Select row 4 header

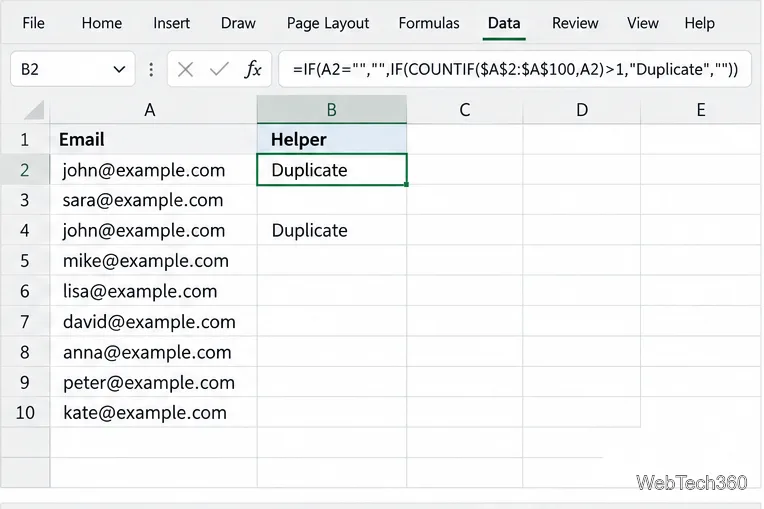[x=25, y=230]
